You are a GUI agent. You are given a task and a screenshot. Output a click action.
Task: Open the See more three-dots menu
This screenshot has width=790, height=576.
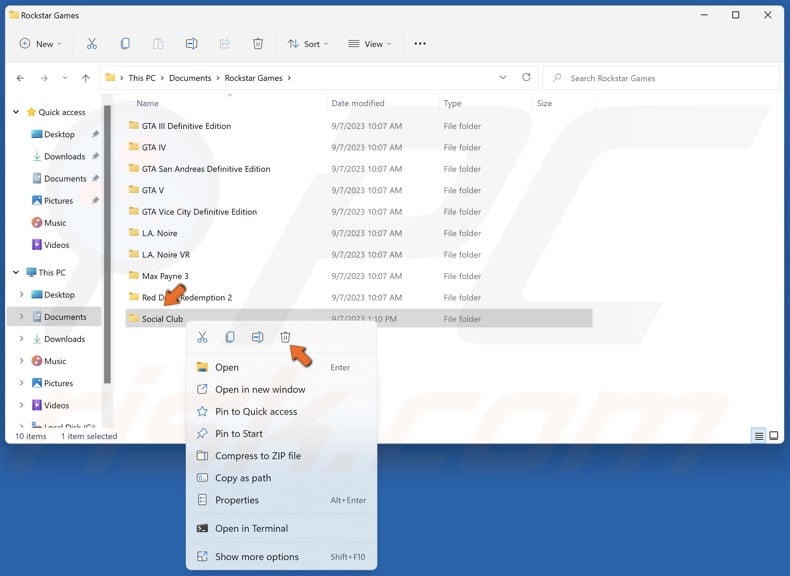[420, 44]
